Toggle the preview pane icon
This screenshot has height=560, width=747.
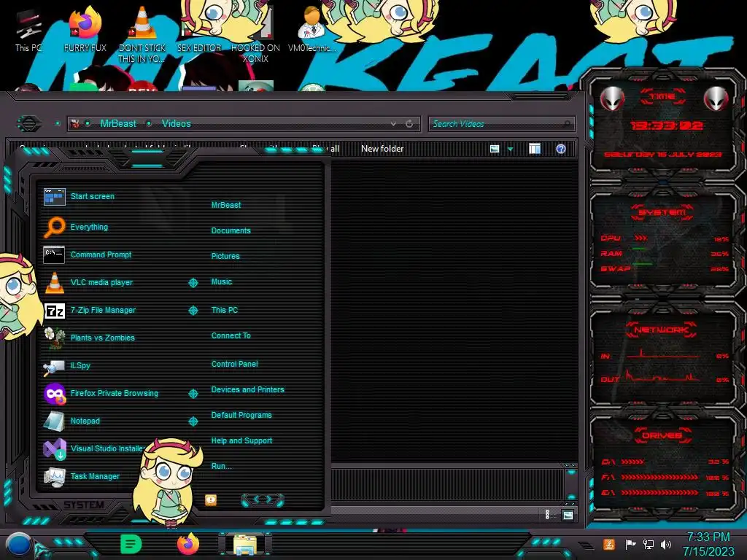coord(535,149)
